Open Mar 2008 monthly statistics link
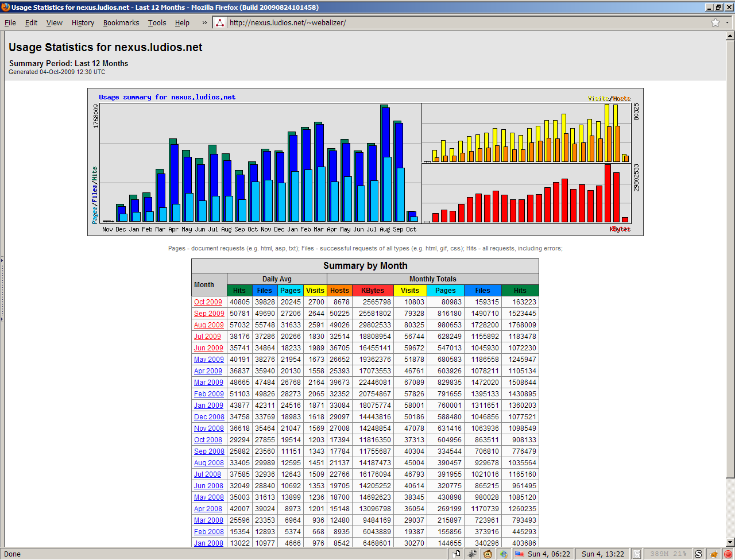The image size is (735, 560). (x=208, y=520)
